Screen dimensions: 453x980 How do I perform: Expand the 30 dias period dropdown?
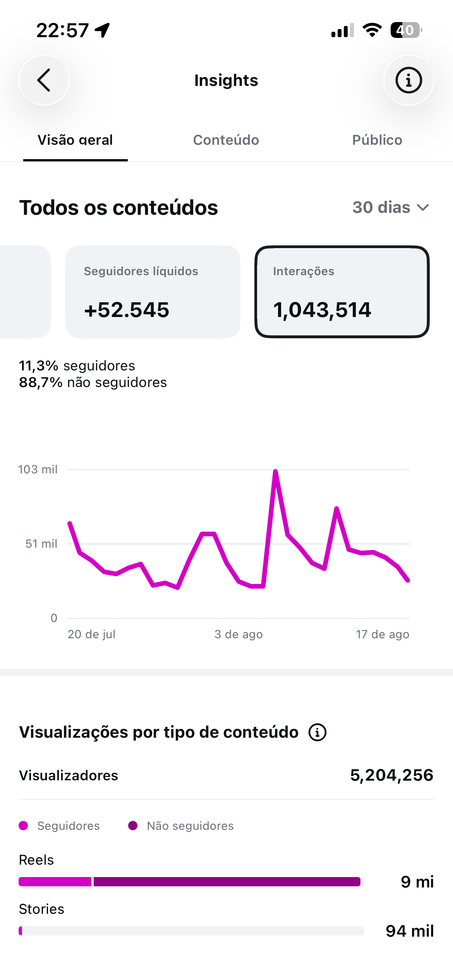(x=391, y=207)
